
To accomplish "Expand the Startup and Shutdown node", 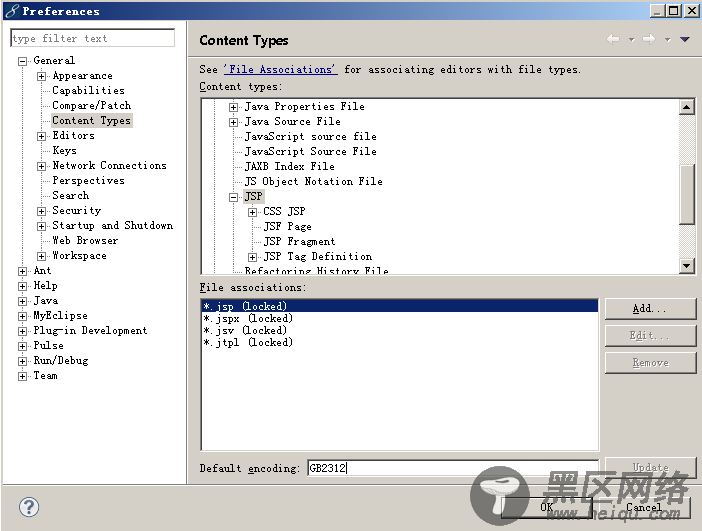I will click(41, 226).
